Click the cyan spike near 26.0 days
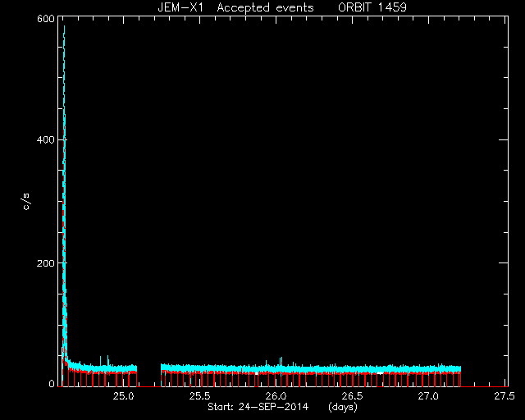Viewport: 525px width, 420px height. pos(281,360)
